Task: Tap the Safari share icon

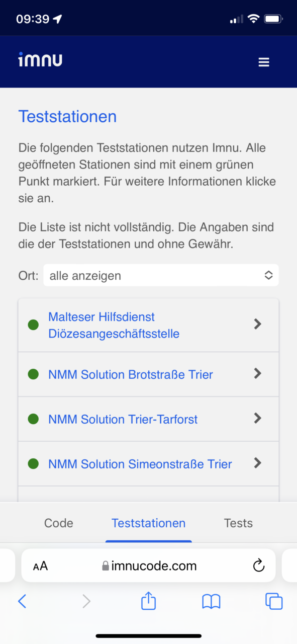Action: (148, 601)
